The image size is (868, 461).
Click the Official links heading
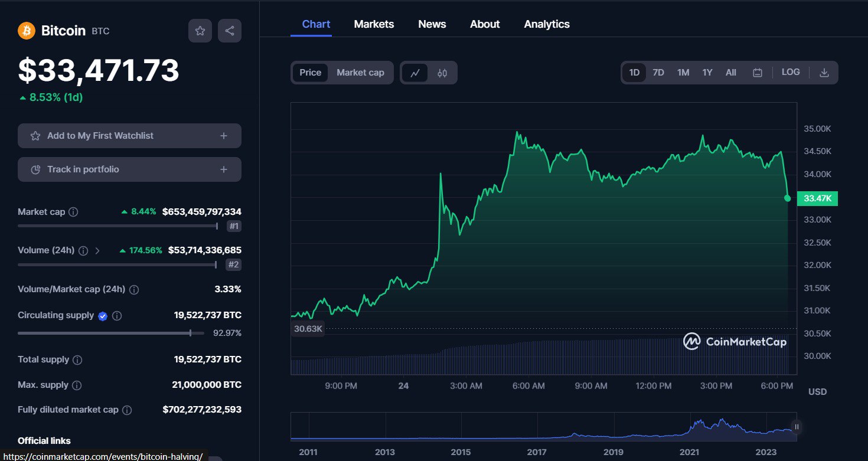pos(44,440)
